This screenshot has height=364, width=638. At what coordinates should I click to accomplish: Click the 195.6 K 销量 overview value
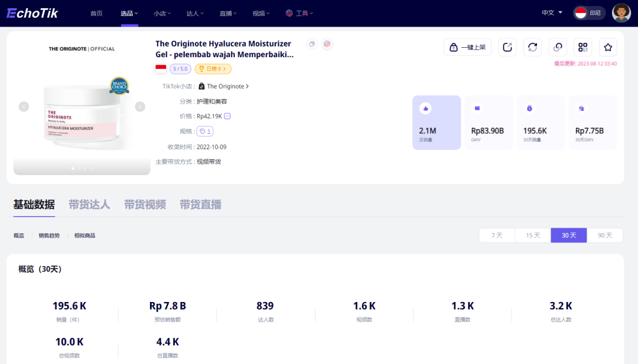click(x=69, y=306)
